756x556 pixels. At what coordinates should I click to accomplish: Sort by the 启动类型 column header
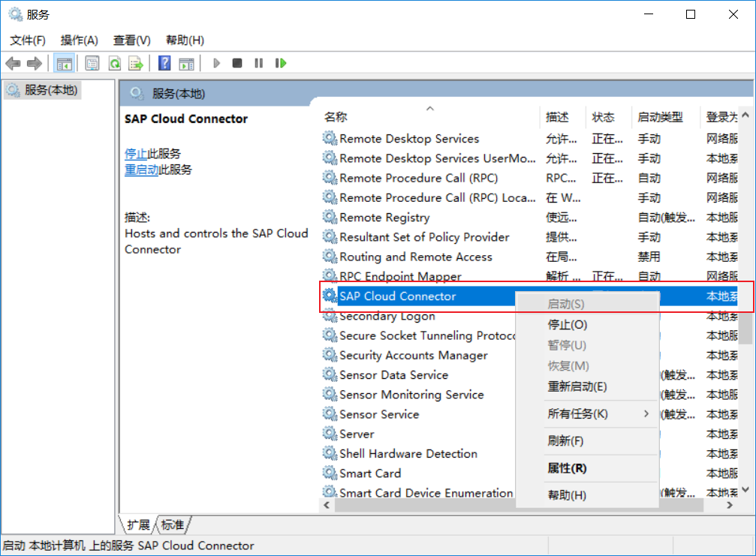[665, 117]
